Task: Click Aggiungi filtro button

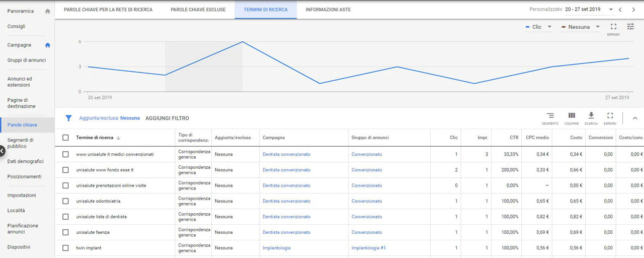Action: pos(167,118)
